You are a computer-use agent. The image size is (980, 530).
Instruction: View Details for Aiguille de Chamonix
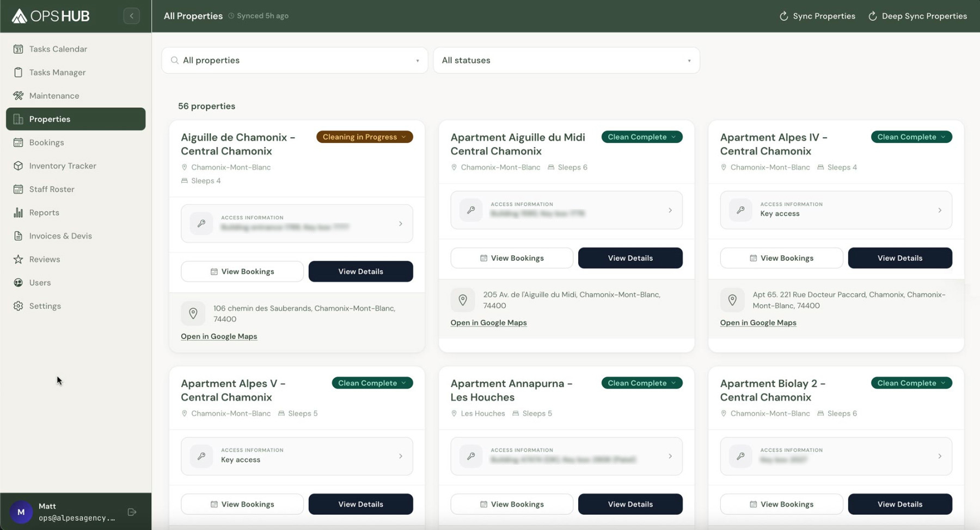click(x=361, y=272)
